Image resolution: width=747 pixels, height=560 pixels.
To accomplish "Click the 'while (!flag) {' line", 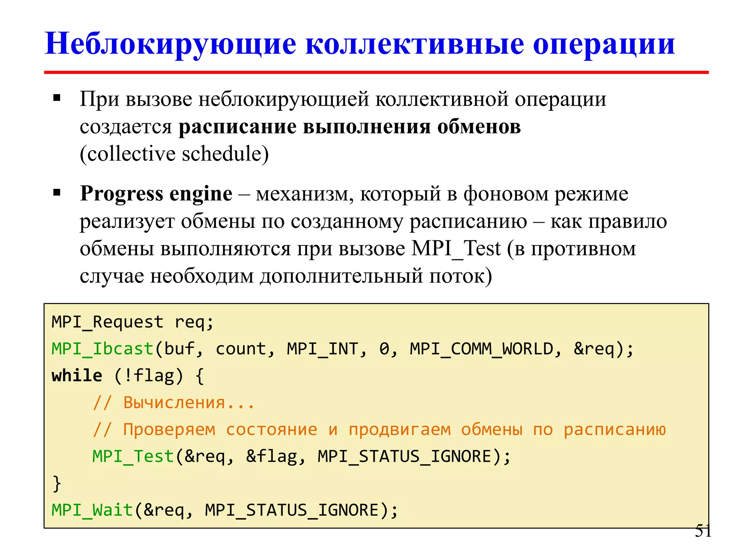I will (128, 376).
